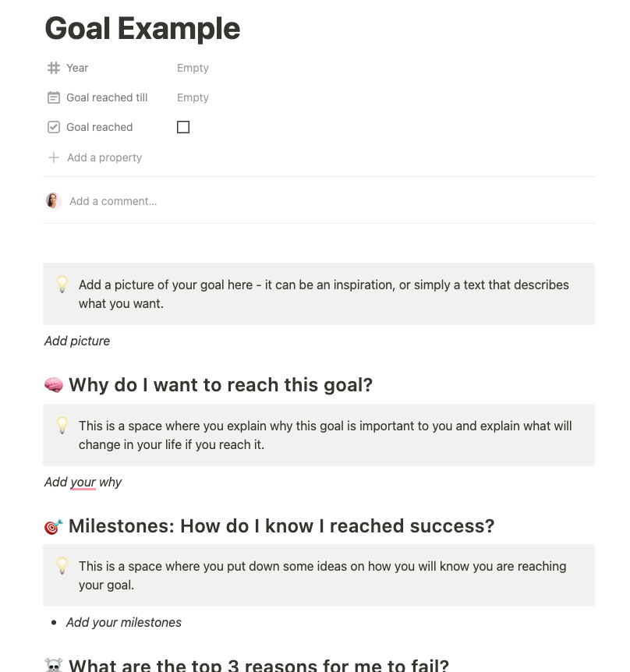Open the Year property name menu
This screenshot has height=672, width=630.
click(77, 68)
